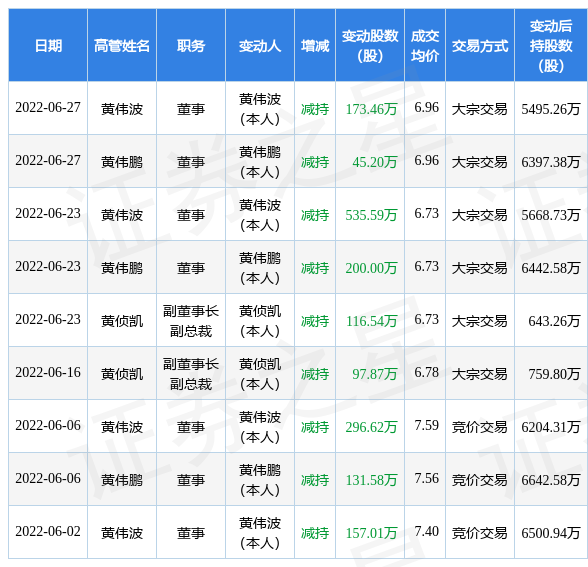The height and width of the screenshot is (567, 588).
Task: Click the 成交均价 column header
Action: point(425,45)
